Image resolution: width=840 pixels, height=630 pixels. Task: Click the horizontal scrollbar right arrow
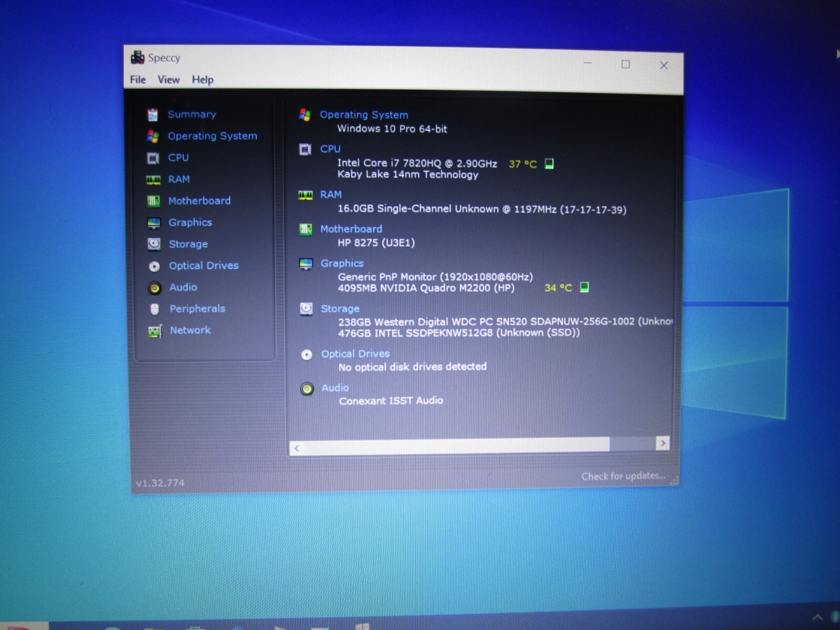[x=663, y=443]
